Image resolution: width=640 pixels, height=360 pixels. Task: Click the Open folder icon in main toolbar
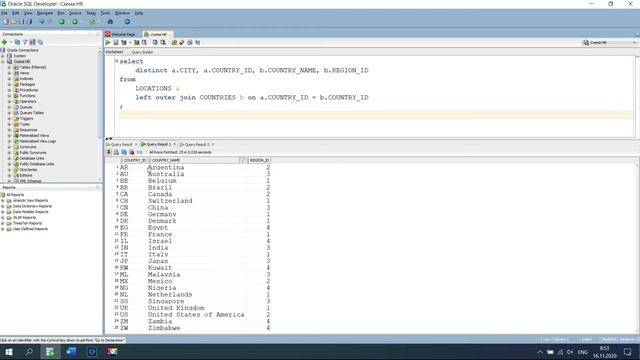pos(13,22)
